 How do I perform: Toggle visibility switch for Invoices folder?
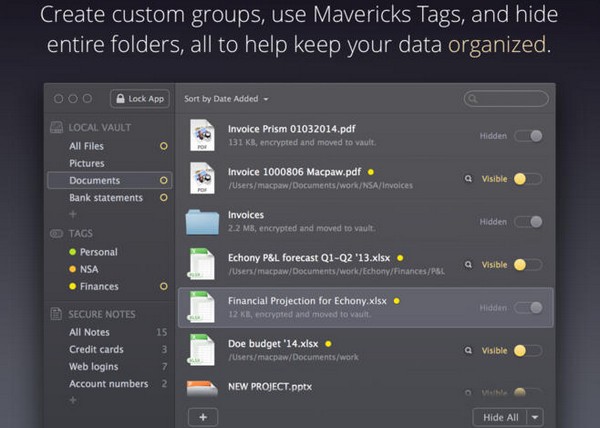(x=528, y=221)
